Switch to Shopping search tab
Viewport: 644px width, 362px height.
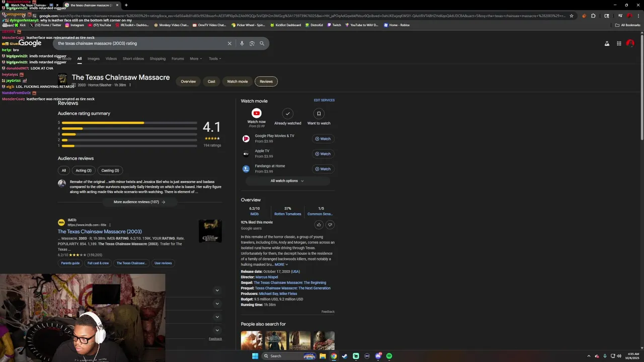tap(157, 58)
